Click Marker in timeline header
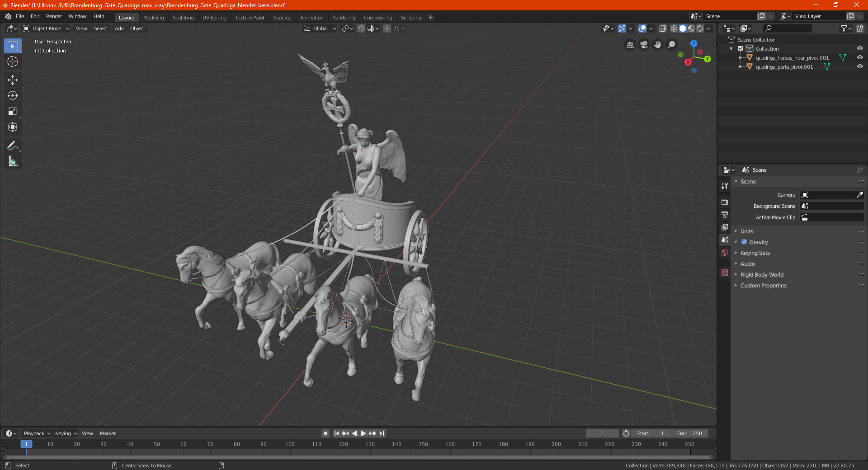This screenshot has width=868, height=470. 108,433
